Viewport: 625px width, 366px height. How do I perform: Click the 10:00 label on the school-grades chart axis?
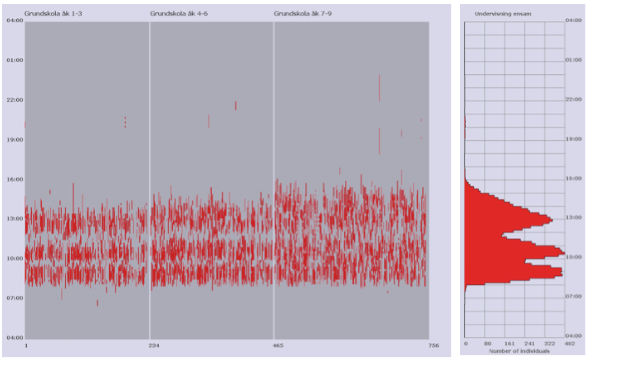[15, 258]
